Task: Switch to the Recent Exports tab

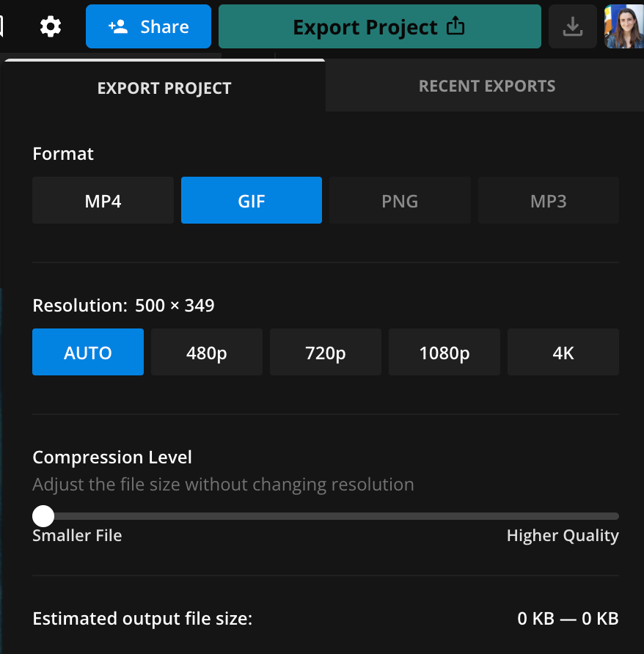Action: point(486,87)
